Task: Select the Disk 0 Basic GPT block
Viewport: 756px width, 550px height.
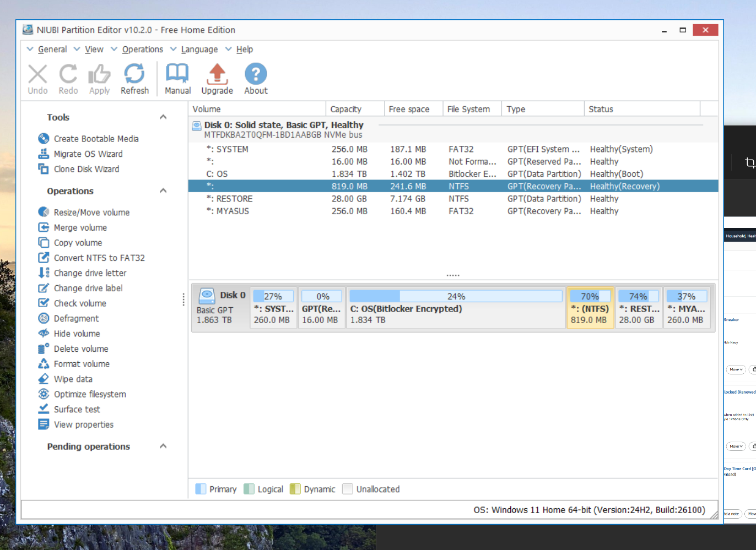Action: tap(220, 308)
